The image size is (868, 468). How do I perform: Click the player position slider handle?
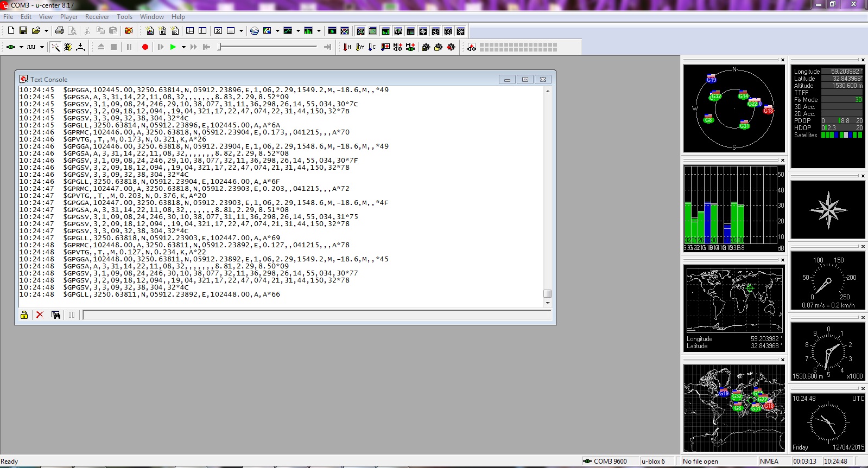point(219,47)
